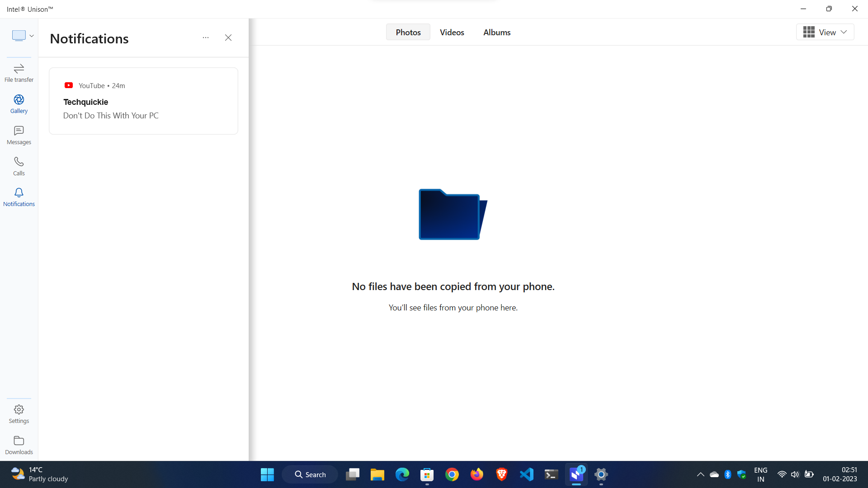Open the Calls section
868x488 pixels.
click(19, 166)
